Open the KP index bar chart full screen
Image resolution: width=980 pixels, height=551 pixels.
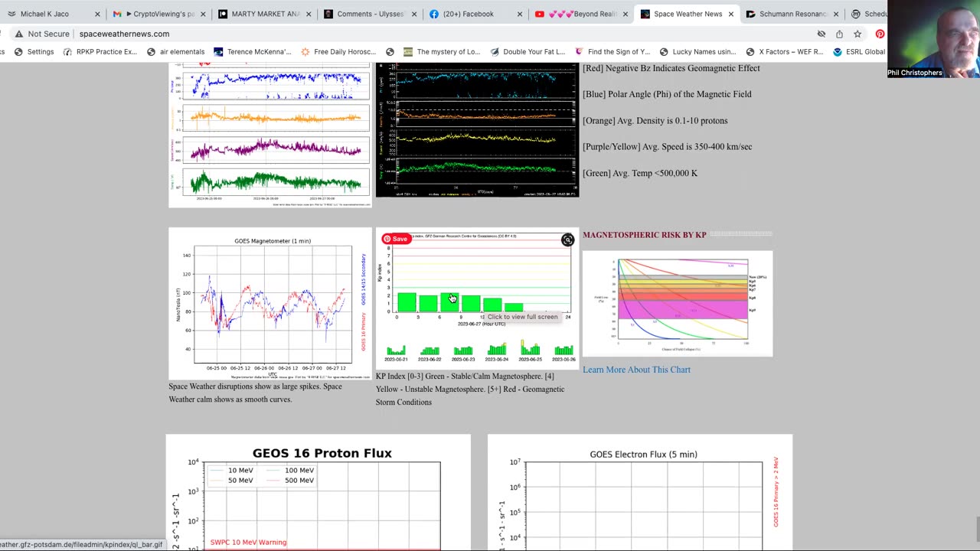[477, 298]
